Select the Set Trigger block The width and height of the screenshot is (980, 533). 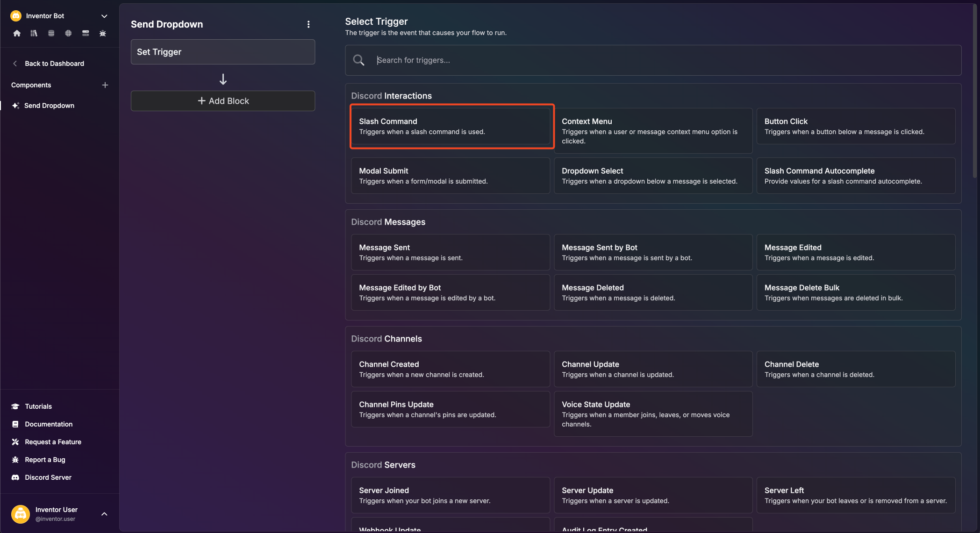[223, 52]
